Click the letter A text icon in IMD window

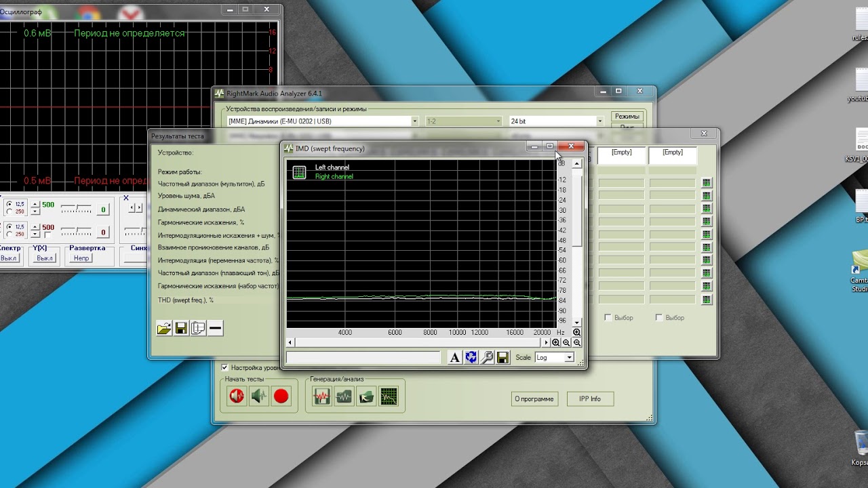(455, 357)
